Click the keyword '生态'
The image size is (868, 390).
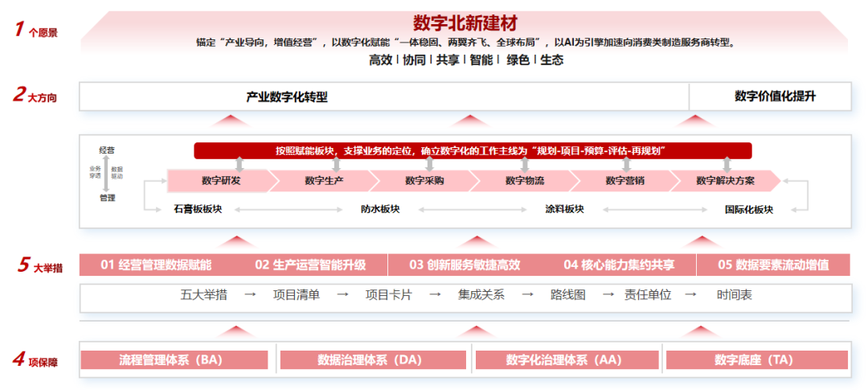(x=552, y=60)
